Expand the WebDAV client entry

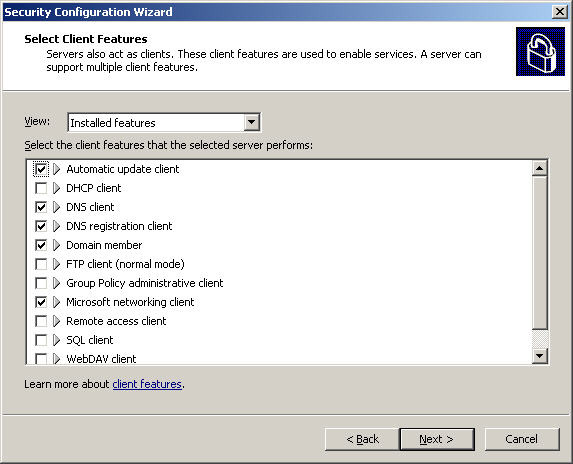(x=56, y=358)
